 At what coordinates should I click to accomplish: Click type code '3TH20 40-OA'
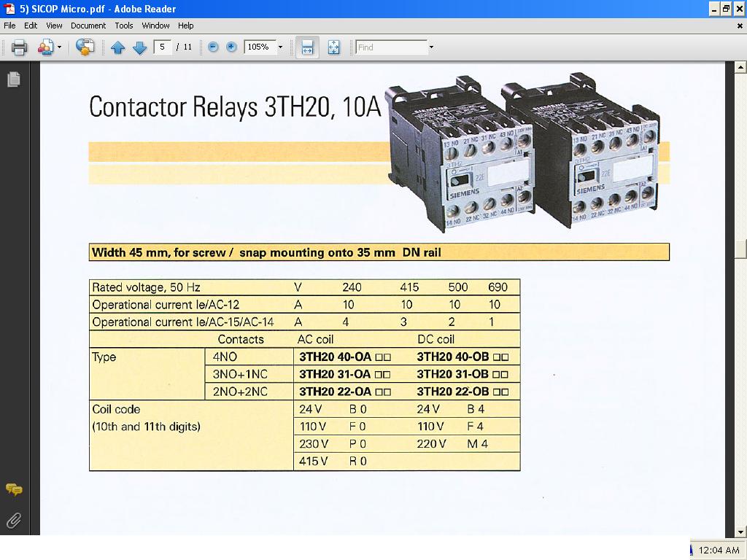coord(336,357)
